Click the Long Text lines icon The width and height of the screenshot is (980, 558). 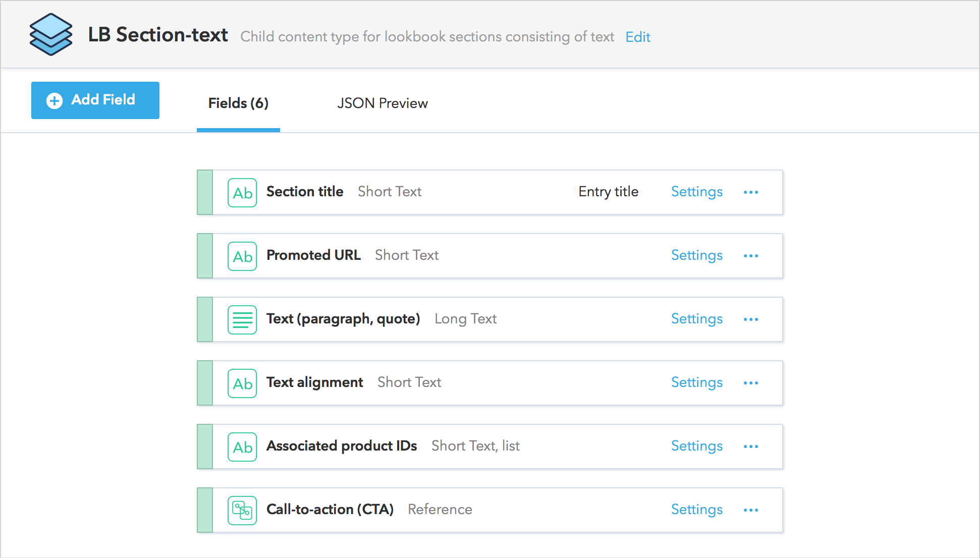coord(242,320)
